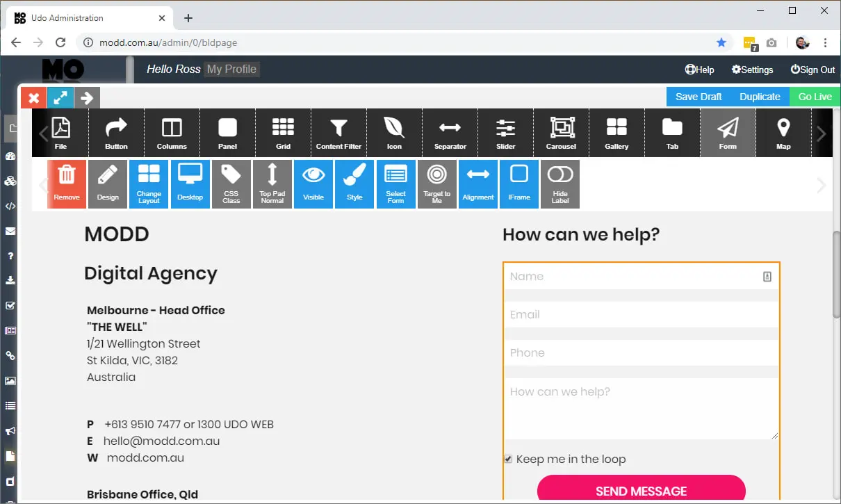Open the Design pencil option
The image size is (841, 504).
108,184
